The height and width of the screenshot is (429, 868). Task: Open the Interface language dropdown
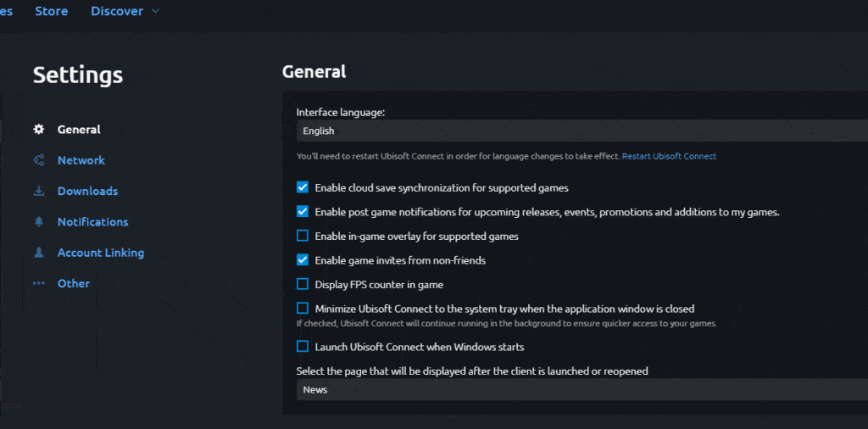581,131
